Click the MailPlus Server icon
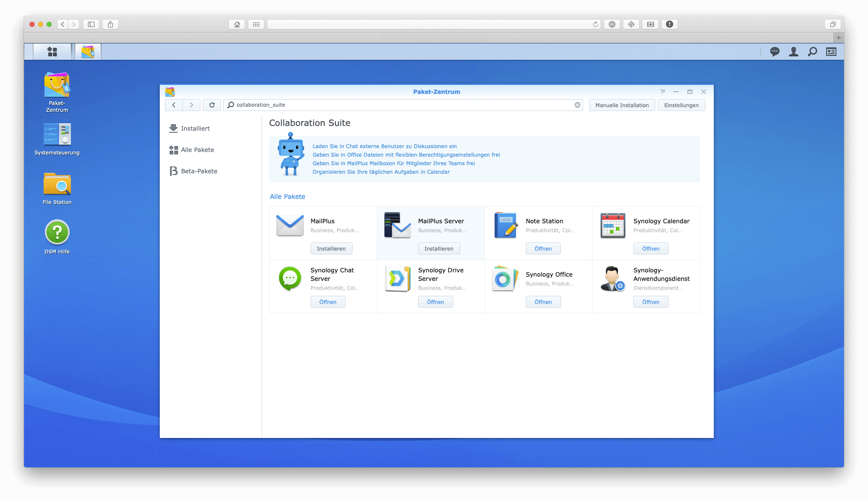This screenshot has height=499, width=868. (397, 225)
